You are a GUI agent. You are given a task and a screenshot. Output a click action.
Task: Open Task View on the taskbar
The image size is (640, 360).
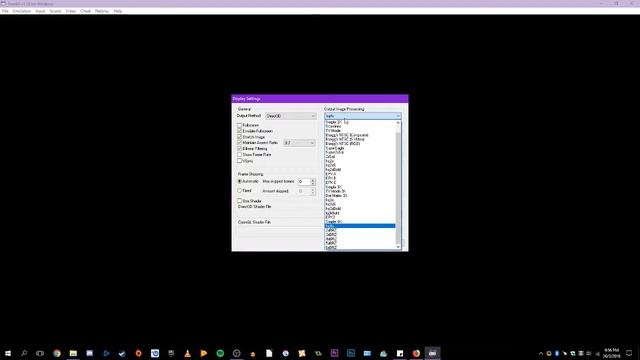(x=40, y=353)
